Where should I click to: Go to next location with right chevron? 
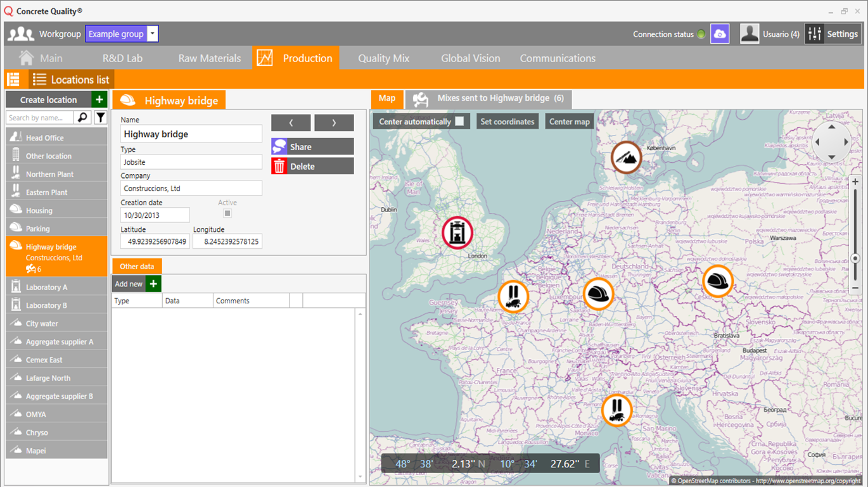[x=334, y=123]
